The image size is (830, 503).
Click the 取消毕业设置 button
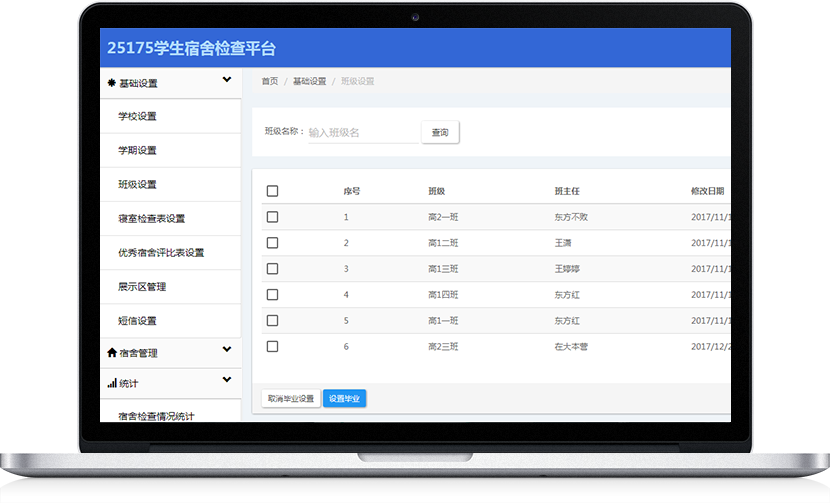(x=290, y=399)
